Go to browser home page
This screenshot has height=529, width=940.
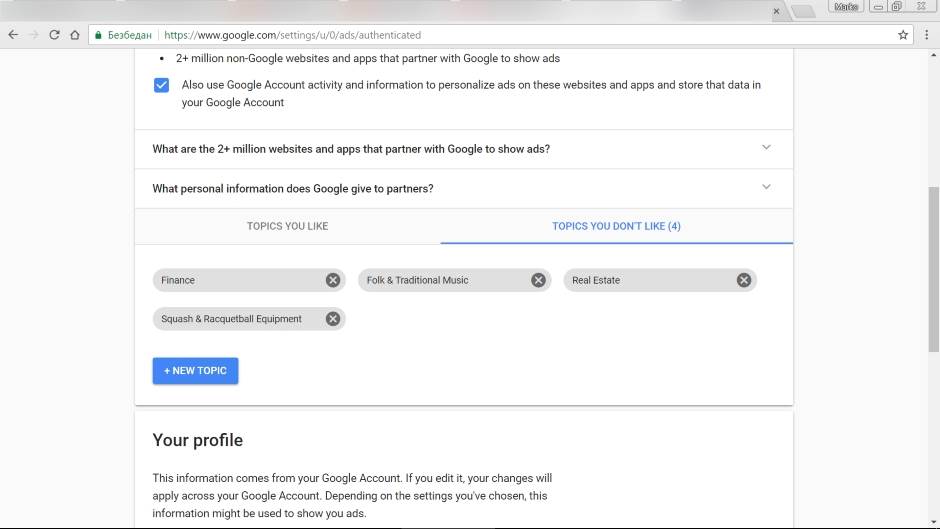click(x=74, y=34)
